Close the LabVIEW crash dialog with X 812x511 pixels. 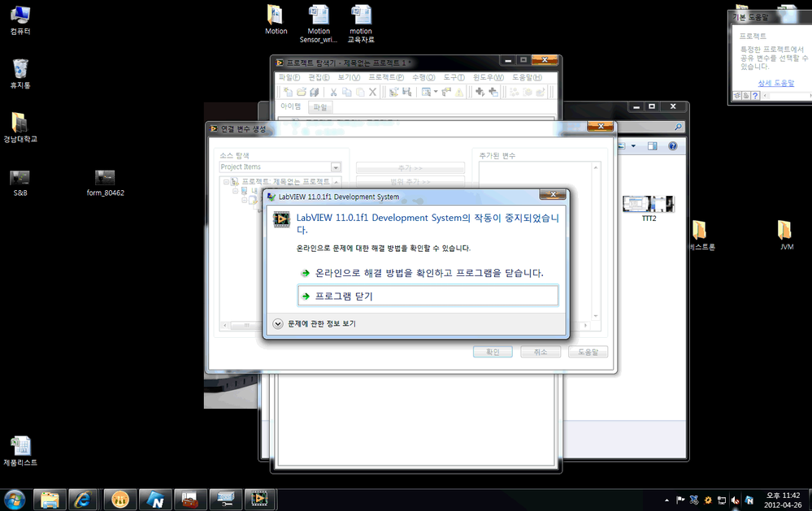click(553, 195)
